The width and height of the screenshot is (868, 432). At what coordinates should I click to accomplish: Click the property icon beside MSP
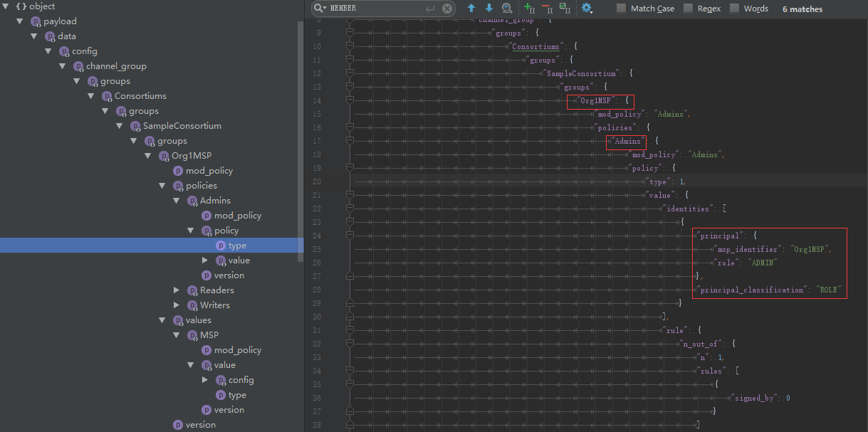(192, 335)
